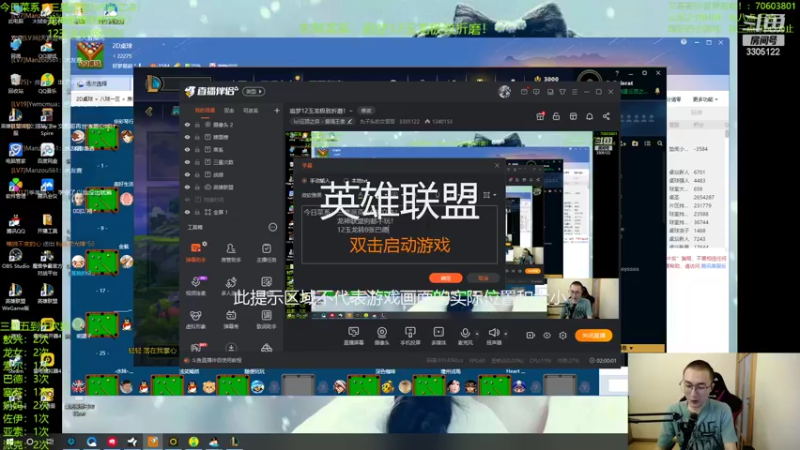Open the 歌词助手 tool

point(266,319)
